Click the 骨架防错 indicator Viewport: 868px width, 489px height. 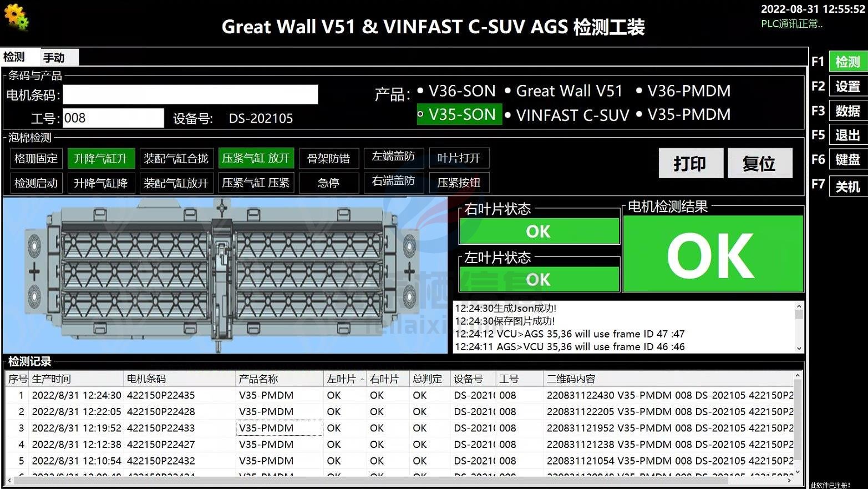pyautogui.click(x=328, y=159)
